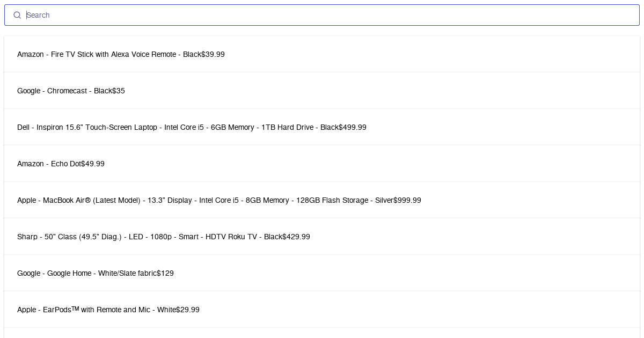Choose the Dell Inspiron 15.6" laptop

point(178,127)
